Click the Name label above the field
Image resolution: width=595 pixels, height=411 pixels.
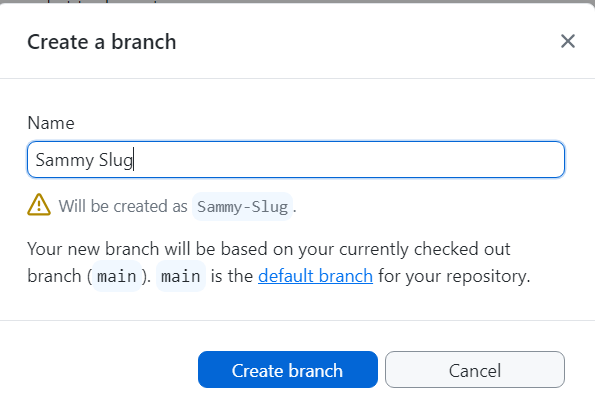point(51,123)
